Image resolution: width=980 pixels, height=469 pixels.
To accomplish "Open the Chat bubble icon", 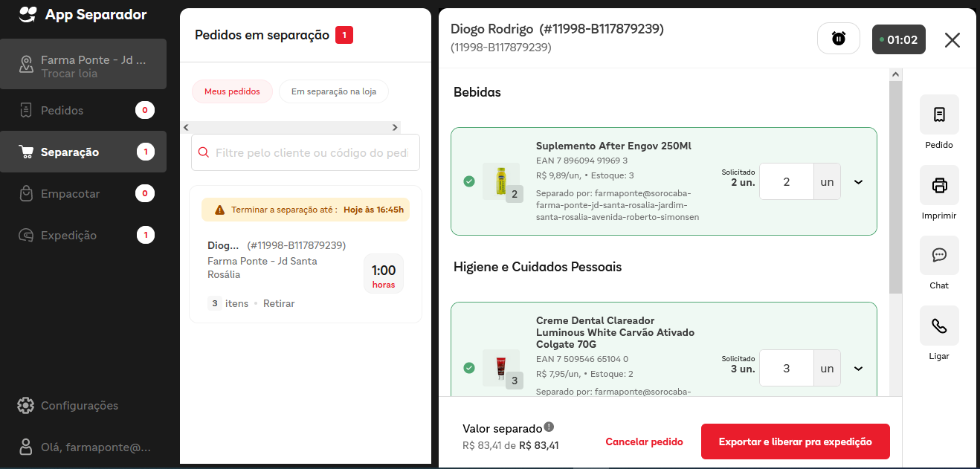I will tap(939, 255).
